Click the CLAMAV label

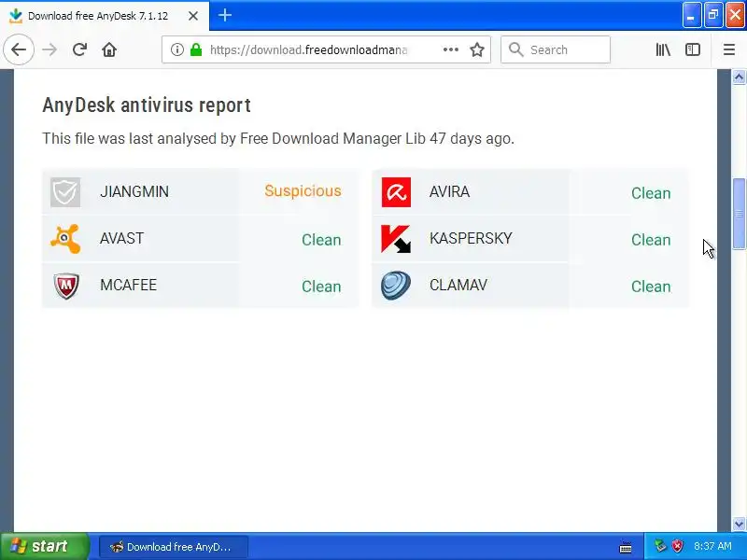coord(458,285)
